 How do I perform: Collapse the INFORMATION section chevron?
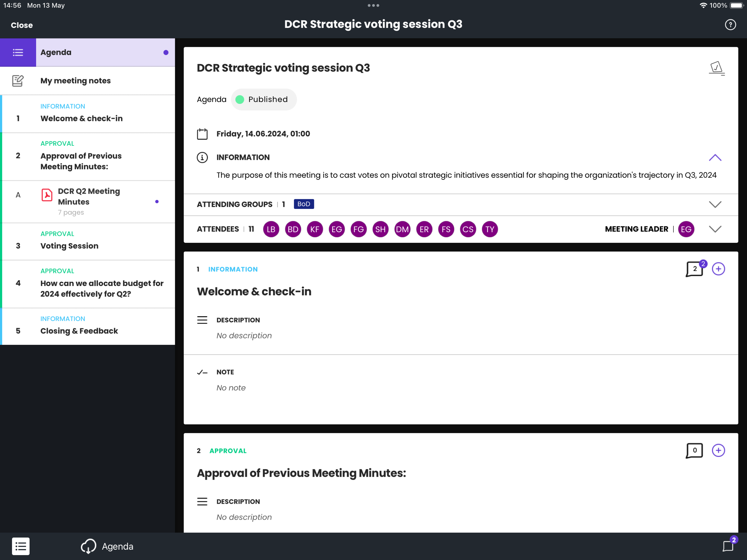coord(715,158)
